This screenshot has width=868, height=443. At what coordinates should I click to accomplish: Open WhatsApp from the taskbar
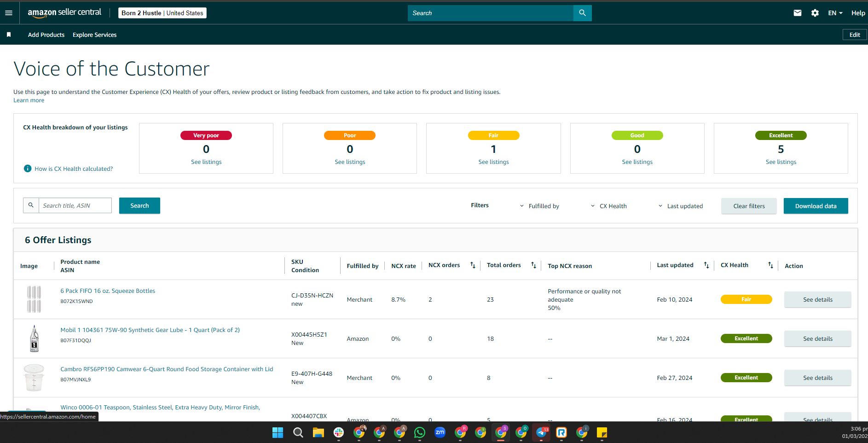[420, 432]
